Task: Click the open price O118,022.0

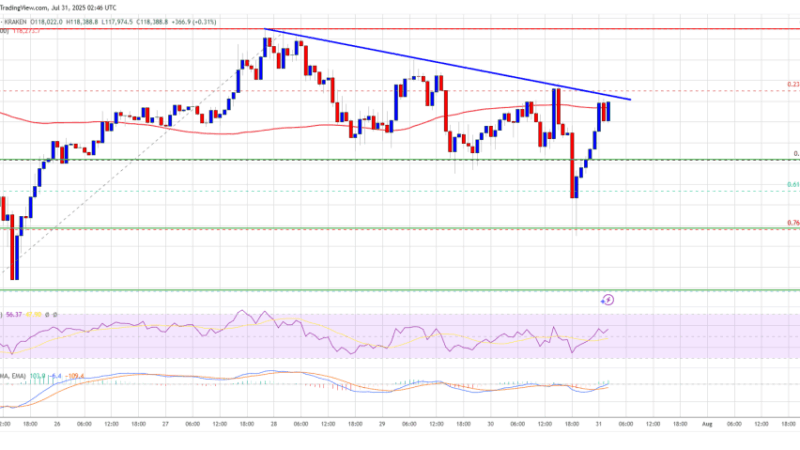Action: [x=46, y=22]
